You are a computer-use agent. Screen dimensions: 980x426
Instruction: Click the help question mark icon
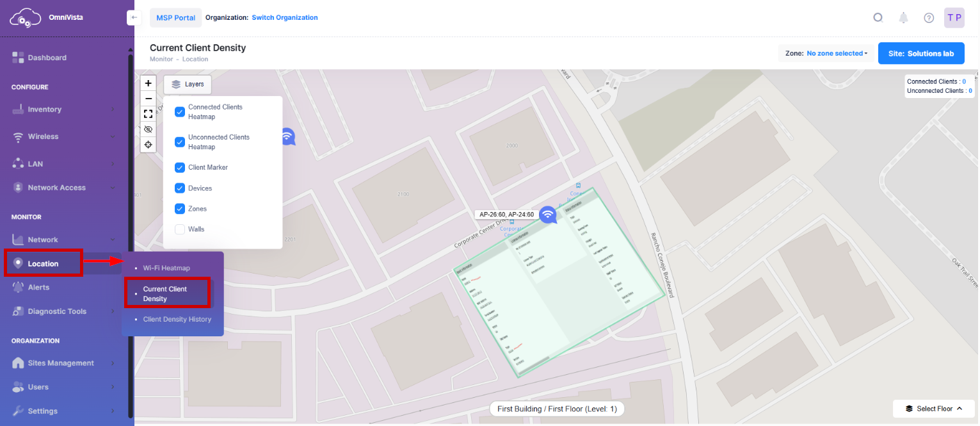point(929,17)
